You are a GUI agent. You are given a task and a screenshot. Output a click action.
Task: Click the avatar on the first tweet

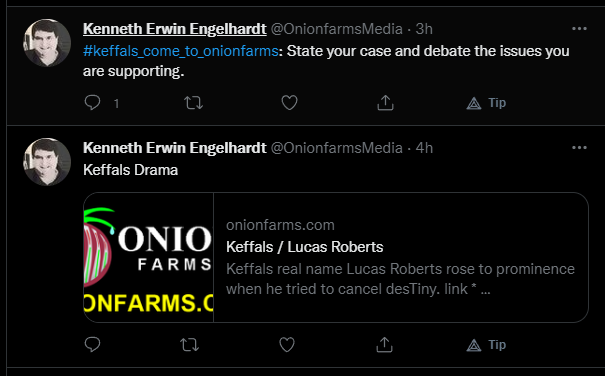[47, 43]
